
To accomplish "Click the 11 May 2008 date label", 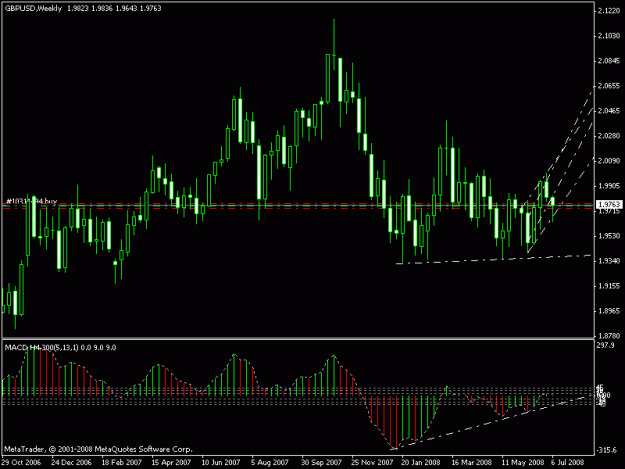I will tap(523, 462).
